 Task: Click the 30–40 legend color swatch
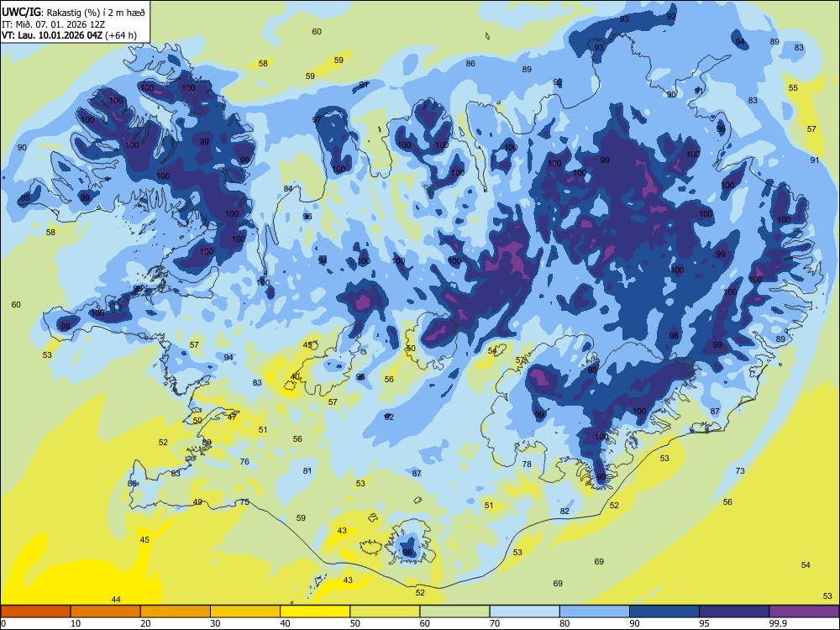pos(245,612)
